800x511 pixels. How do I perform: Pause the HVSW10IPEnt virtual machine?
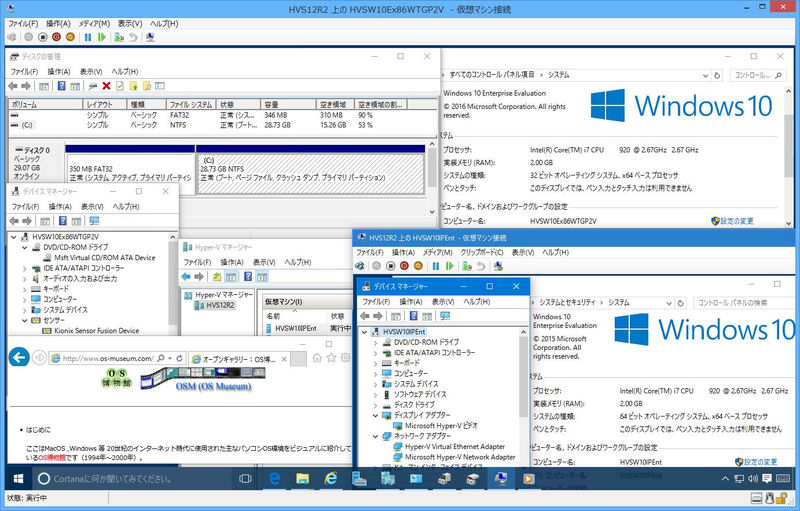(x=436, y=266)
